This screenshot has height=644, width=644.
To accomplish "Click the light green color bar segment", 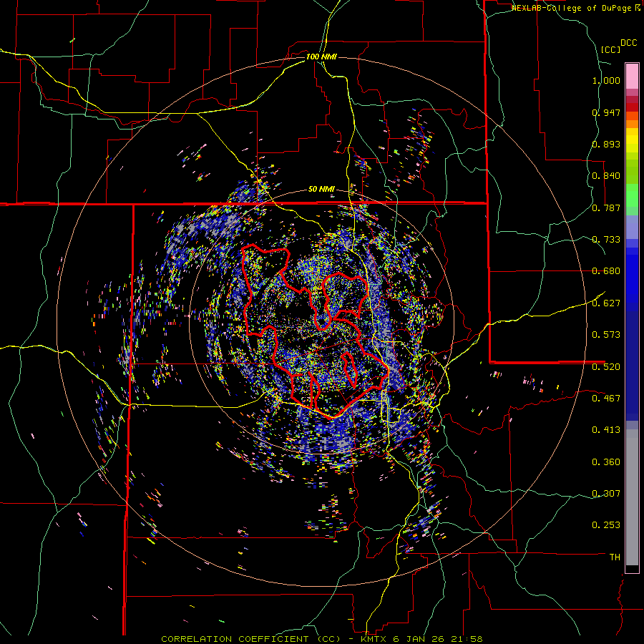I will 632,195.
